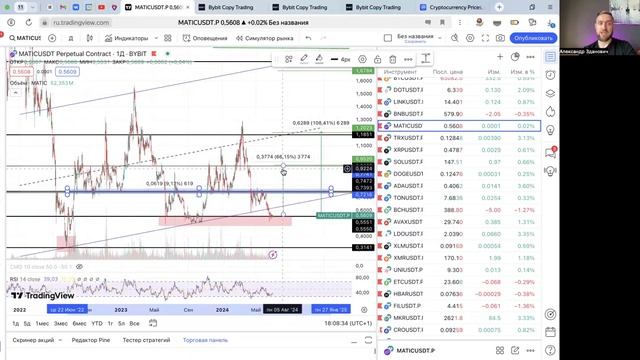
Task: Open the go-to-date calendar icon
Action: point(153,323)
